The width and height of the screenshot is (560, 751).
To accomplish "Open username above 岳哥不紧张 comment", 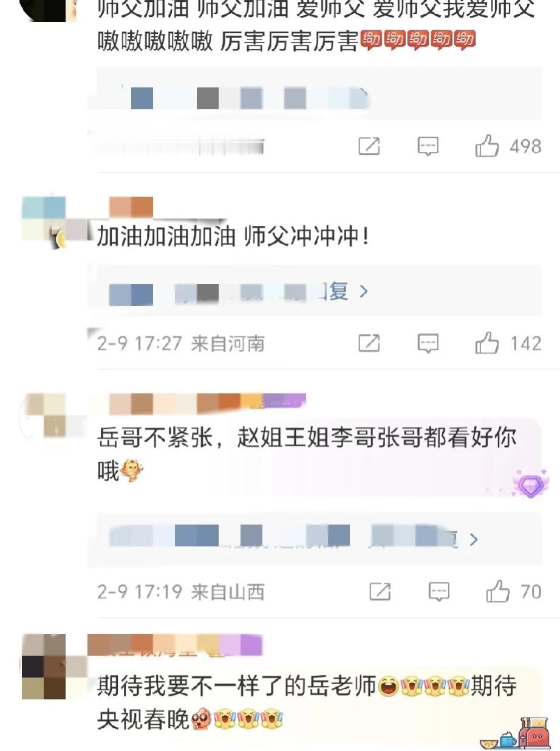I will (197, 403).
